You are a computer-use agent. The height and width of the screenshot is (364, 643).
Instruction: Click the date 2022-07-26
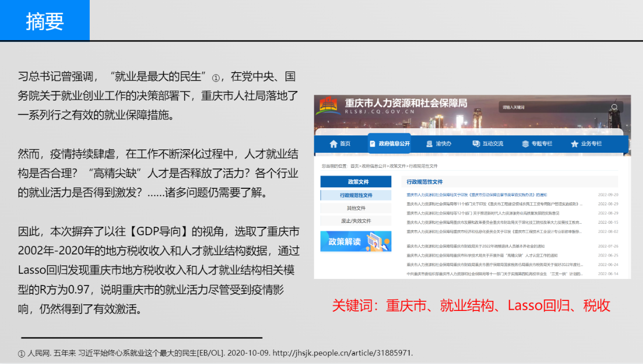(x=608, y=246)
